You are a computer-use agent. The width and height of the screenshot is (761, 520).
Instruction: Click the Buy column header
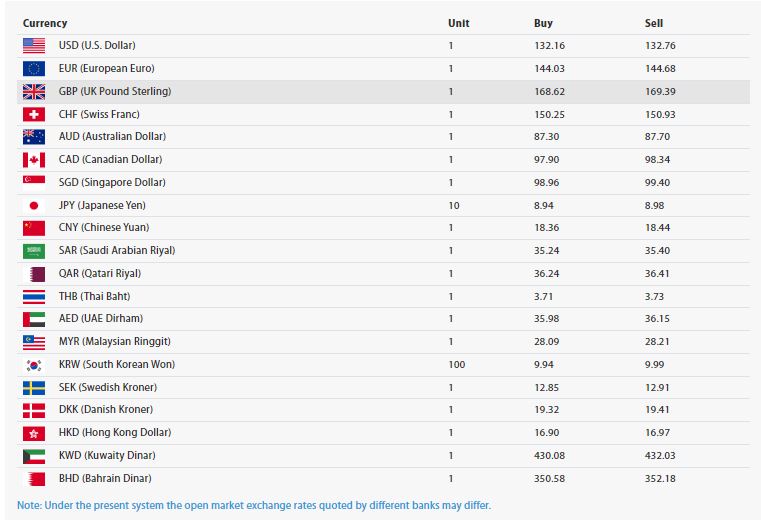[x=543, y=23]
